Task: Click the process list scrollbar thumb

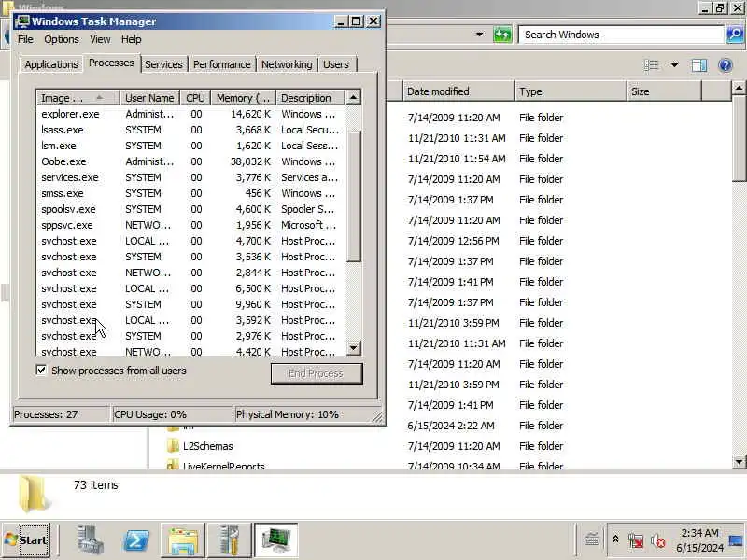Action: [353, 196]
